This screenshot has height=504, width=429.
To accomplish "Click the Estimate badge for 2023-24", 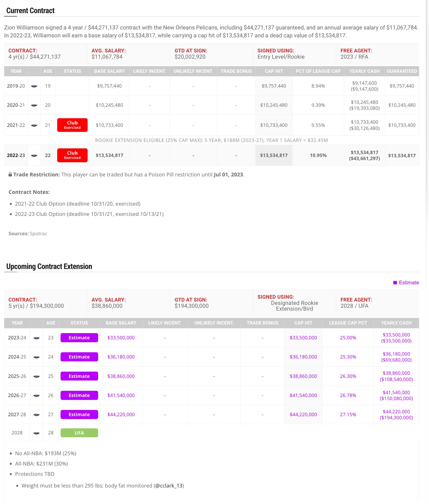I will [x=79, y=338].
